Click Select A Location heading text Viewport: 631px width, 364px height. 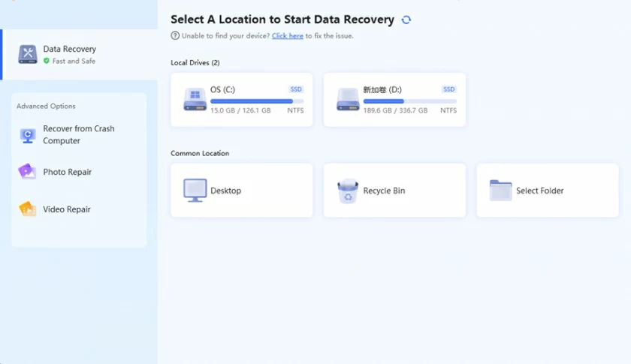282,20
